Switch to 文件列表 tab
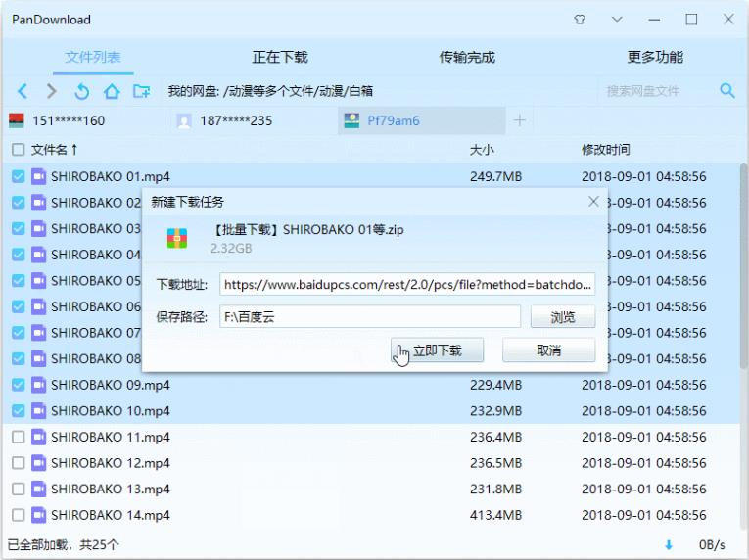The image size is (749, 560). (x=93, y=58)
